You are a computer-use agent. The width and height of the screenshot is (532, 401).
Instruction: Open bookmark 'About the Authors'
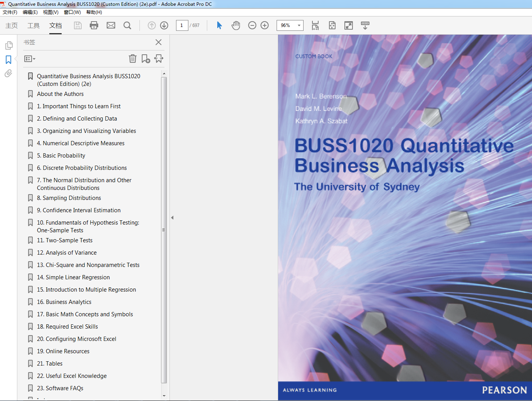pyautogui.click(x=60, y=94)
